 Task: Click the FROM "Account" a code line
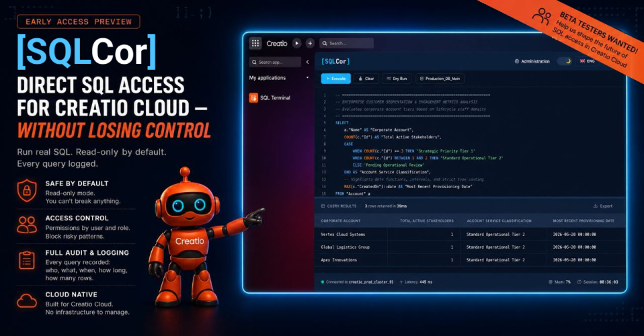353,194
